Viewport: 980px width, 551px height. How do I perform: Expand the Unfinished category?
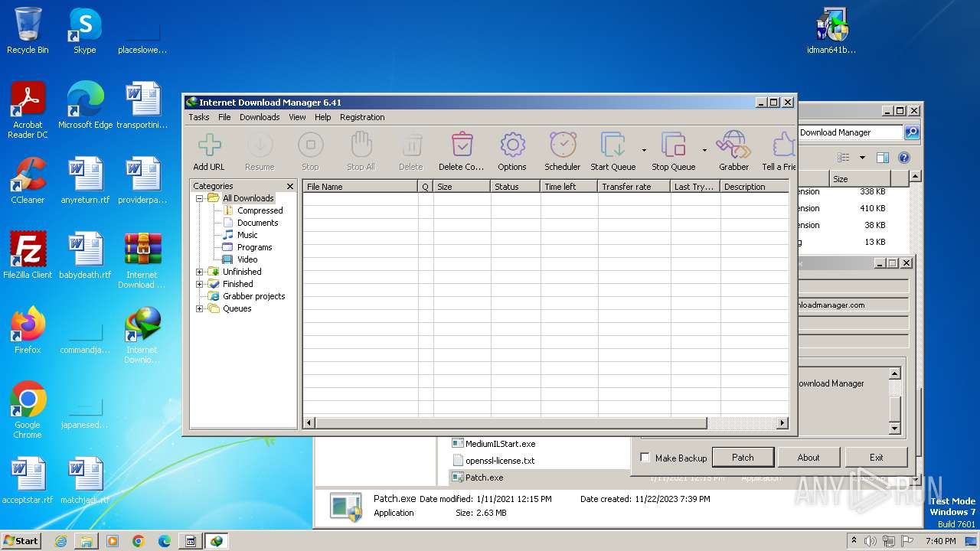click(200, 272)
